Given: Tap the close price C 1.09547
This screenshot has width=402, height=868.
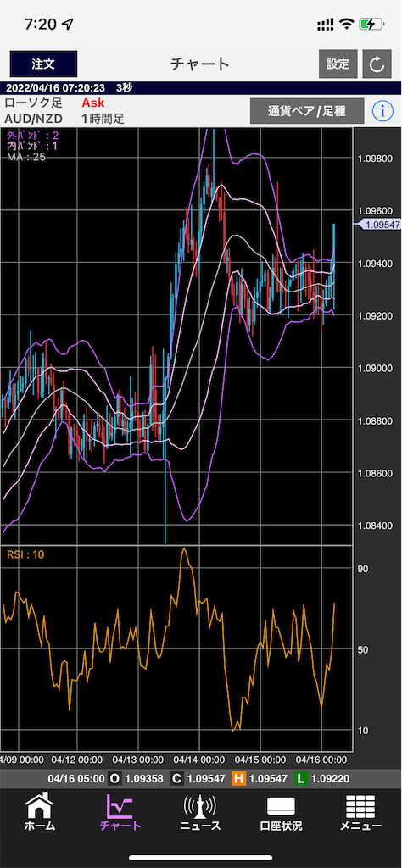Looking at the screenshot, I should pyautogui.click(x=198, y=779).
